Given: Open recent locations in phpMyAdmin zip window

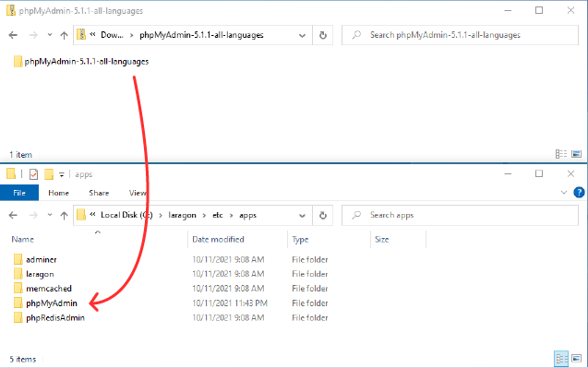Looking at the screenshot, I should point(50,35).
